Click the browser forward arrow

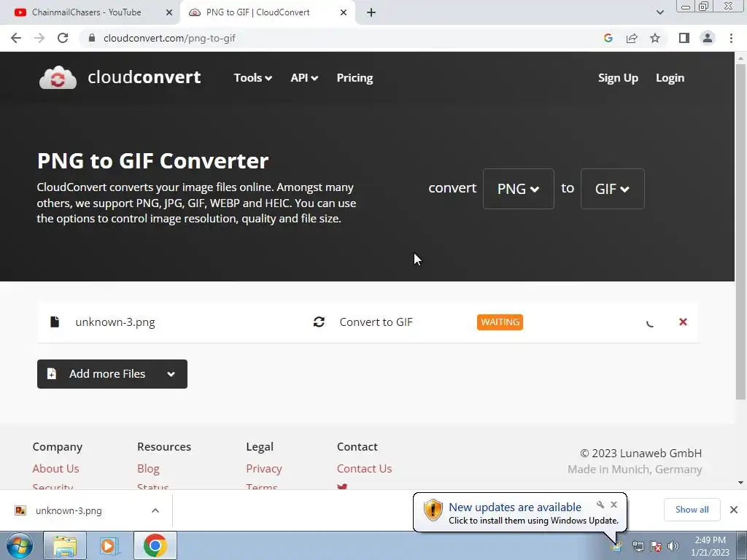[x=39, y=38]
